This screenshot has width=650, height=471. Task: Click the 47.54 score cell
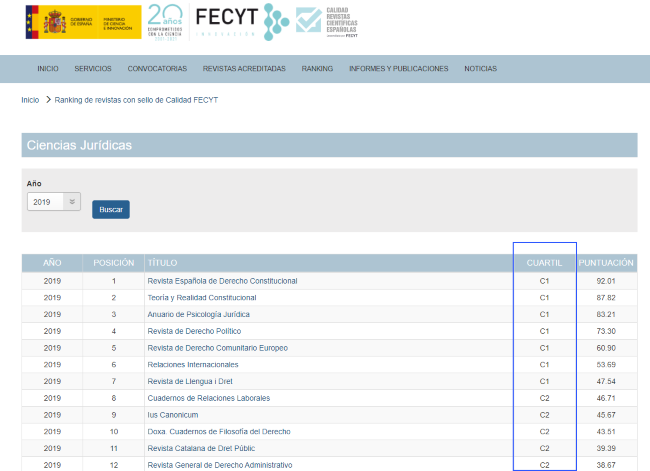606,381
